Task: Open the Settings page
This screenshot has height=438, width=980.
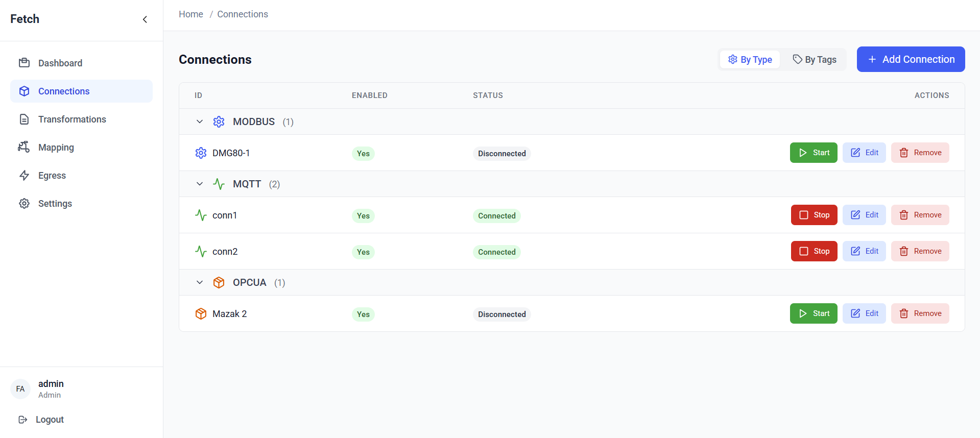Action: coord(55,204)
